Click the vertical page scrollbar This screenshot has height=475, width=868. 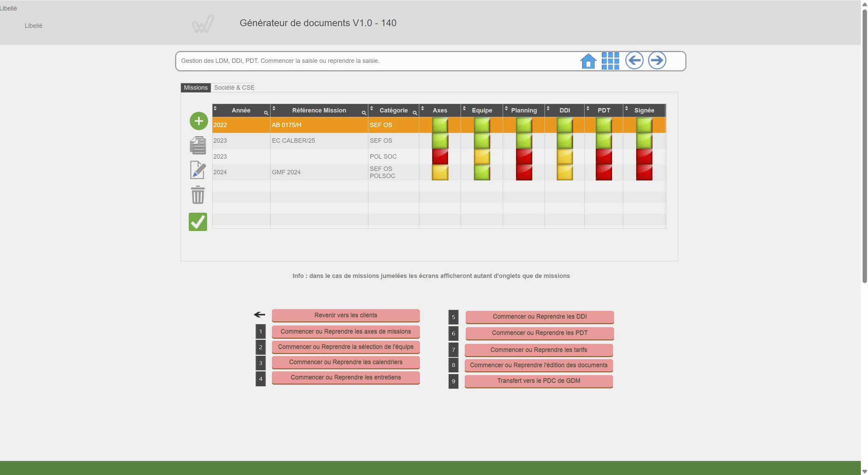click(865, 146)
